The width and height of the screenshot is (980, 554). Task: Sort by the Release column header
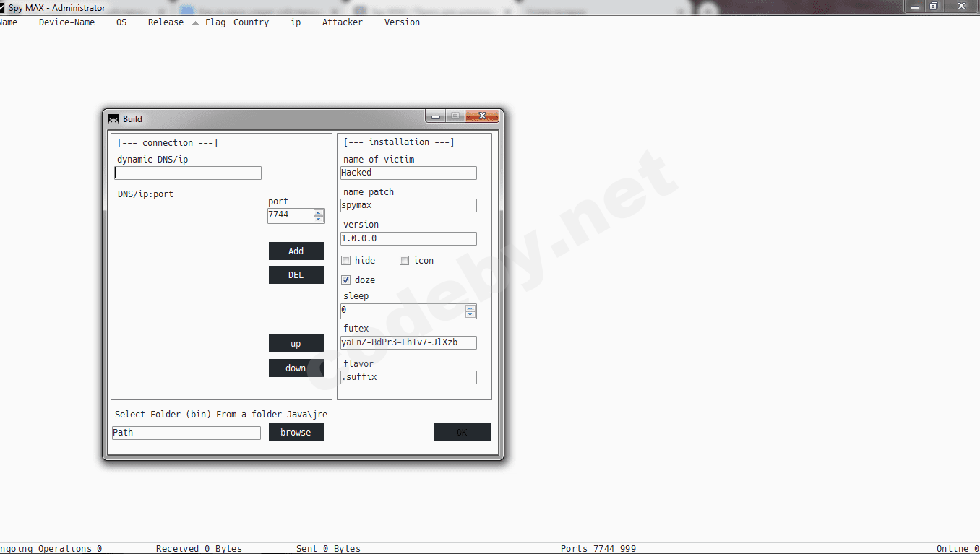tap(166, 22)
